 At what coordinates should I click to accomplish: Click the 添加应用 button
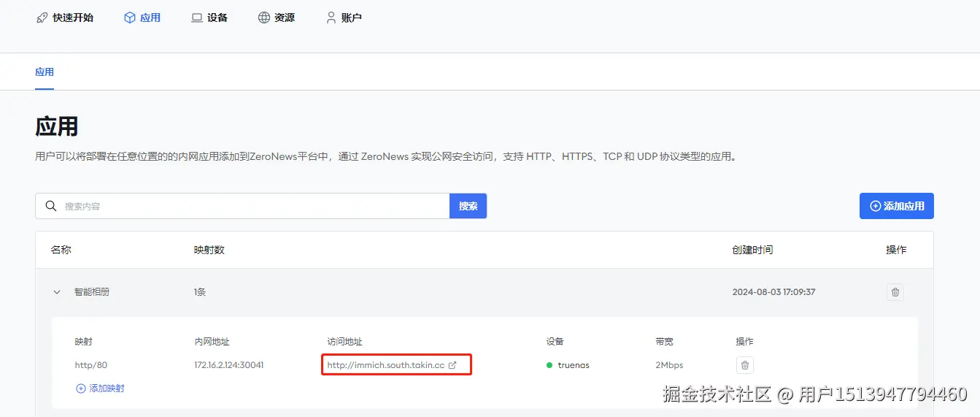[896, 206]
